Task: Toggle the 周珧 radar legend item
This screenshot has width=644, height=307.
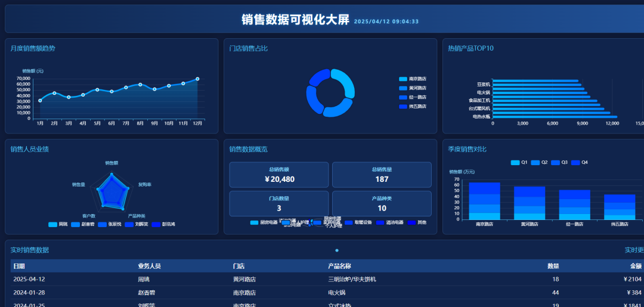Action: tap(58, 225)
